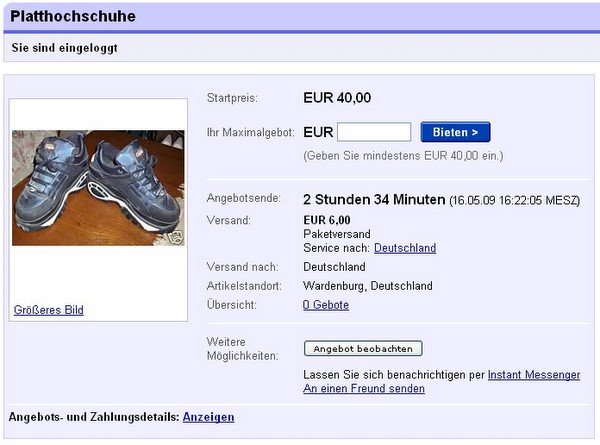This screenshot has height=445, width=600.
Task: Click the minimum bid hint text
Action: [x=403, y=156]
